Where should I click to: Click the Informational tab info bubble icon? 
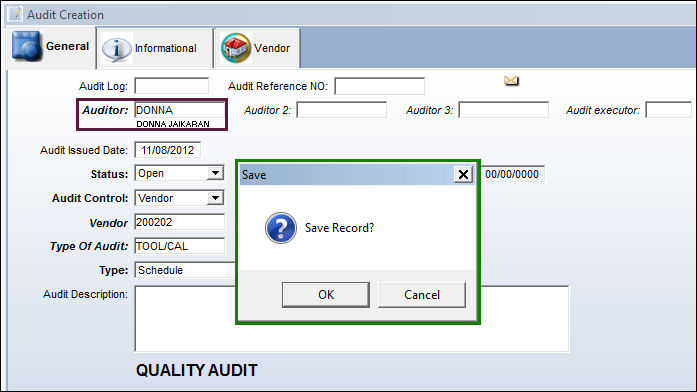pyautogui.click(x=116, y=48)
